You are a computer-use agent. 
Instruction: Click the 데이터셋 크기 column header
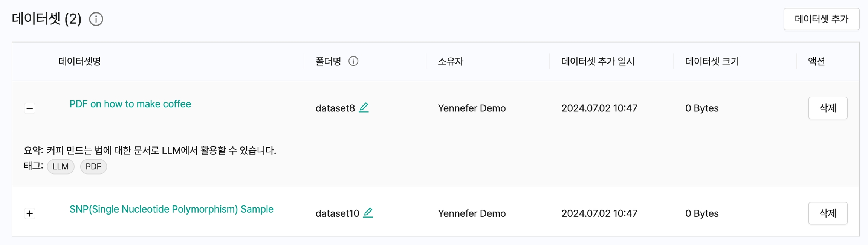coord(712,61)
